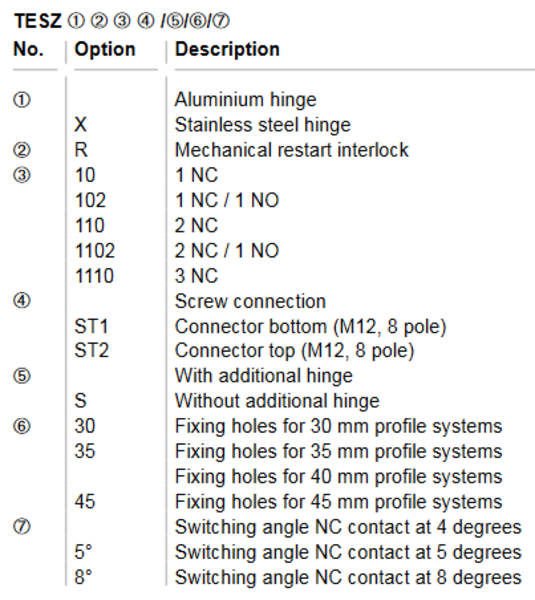Click the circled number 1 in No. column
Image resolution: width=535 pixels, height=600 pixels.
click(22, 100)
